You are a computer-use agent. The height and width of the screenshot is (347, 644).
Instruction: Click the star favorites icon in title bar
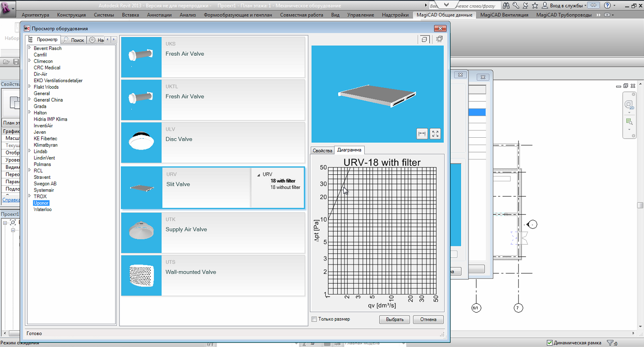pos(535,6)
